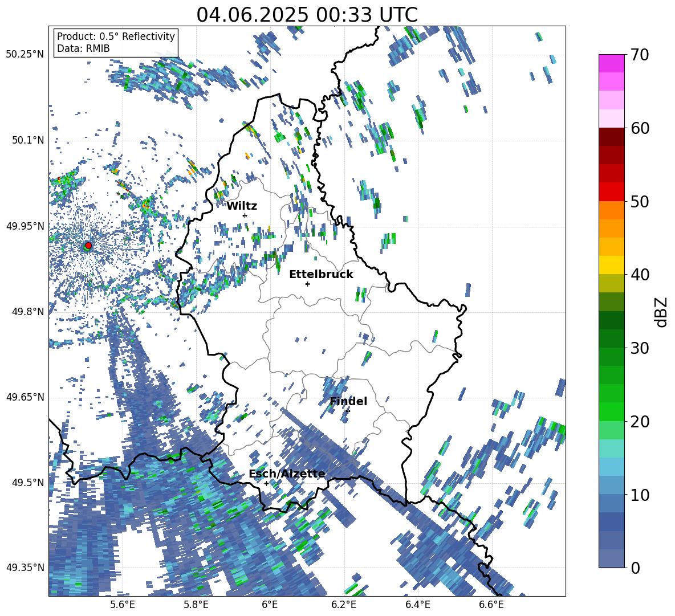Click the 49.35°N latitude label
The height and width of the screenshot is (616, 675).
25,568
